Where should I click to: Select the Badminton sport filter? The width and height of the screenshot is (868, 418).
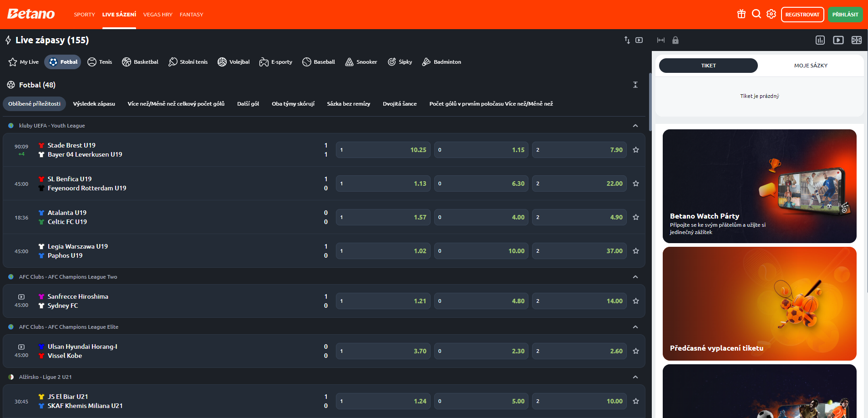pyautogui.click(x=442, y=62)
